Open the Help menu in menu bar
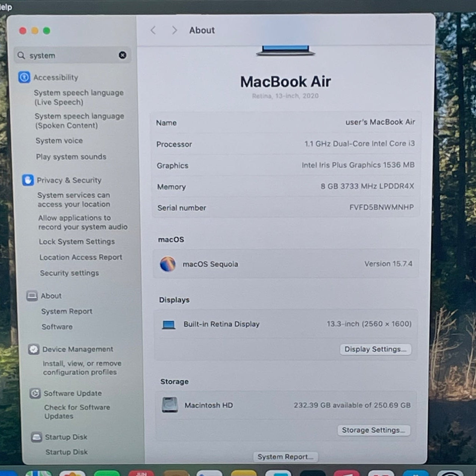476x476 pixels. [x=6, y=7]
